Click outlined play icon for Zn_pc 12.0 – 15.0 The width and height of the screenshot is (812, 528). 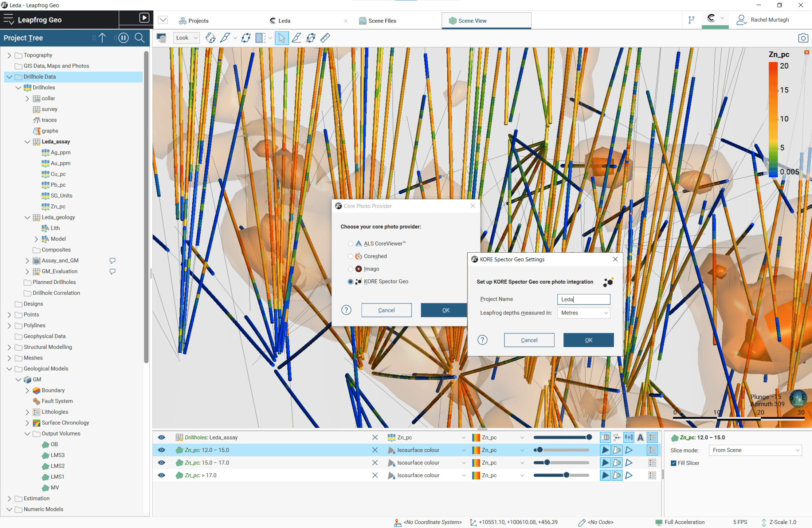(x=629, y=450)
